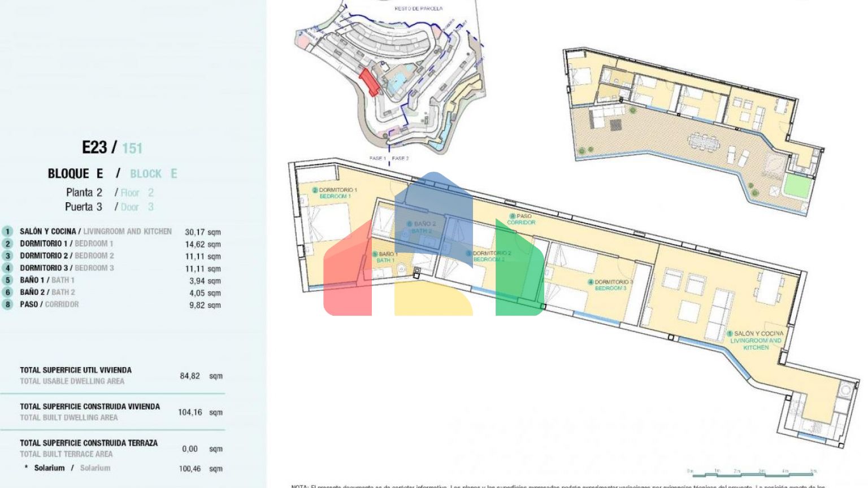
Task: Click the 11,11 sqm value for Dormitorio 3
Action: [203, 269]
